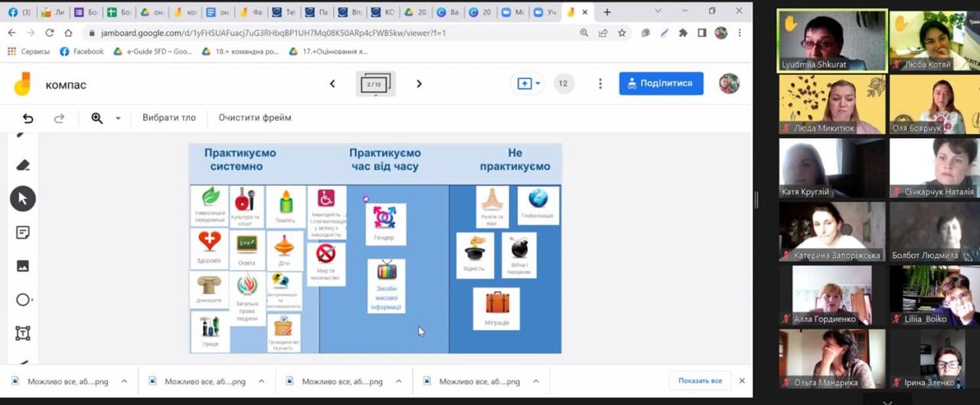
Task: Click the Поділитися share button
Action: [x=661, y=83]
